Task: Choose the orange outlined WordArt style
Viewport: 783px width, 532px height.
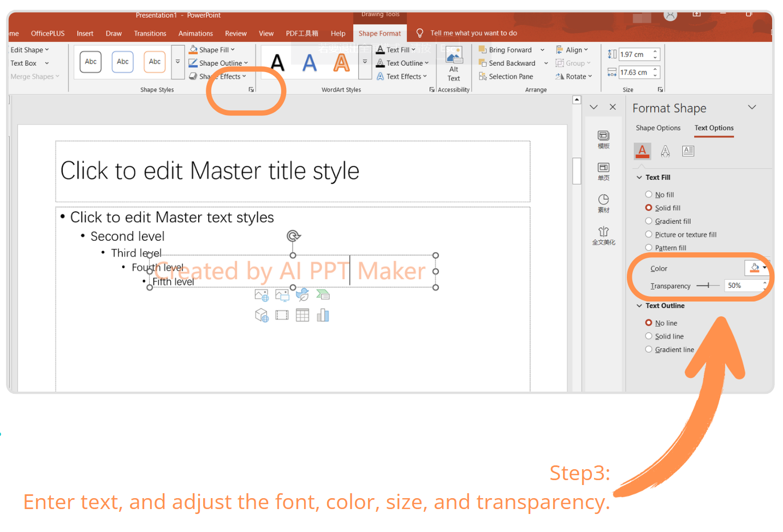Action: coord(341,63)
